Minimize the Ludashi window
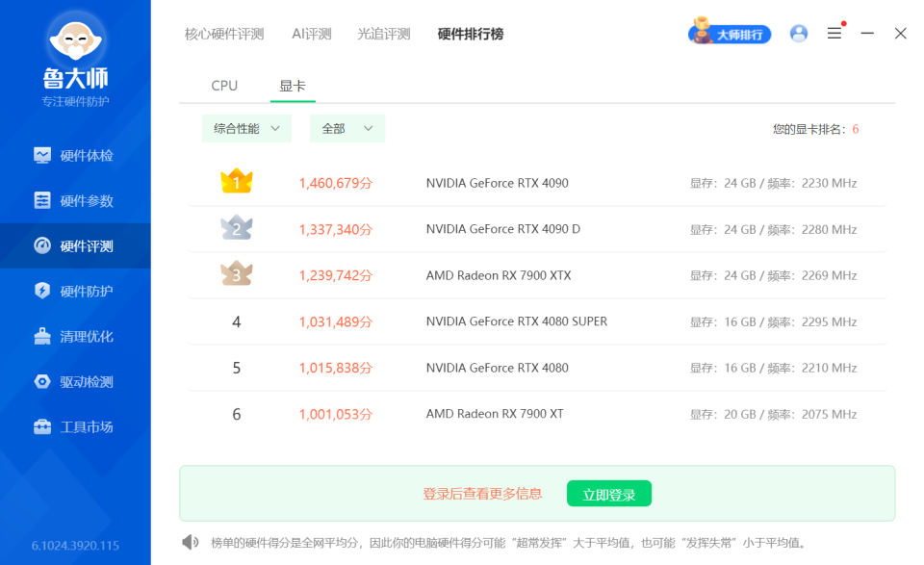Screen dimensions: 924x565 tap(867, 34)
